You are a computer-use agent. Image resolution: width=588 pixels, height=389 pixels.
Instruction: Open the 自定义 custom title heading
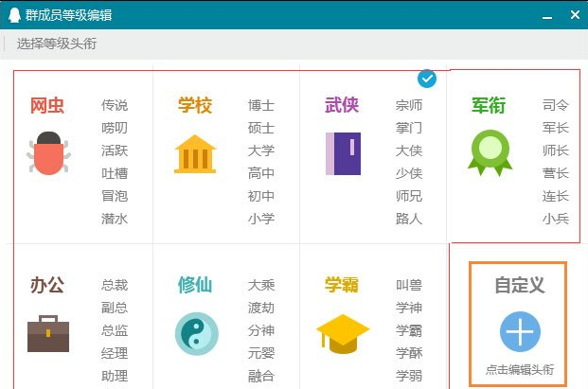coord(520,285)
